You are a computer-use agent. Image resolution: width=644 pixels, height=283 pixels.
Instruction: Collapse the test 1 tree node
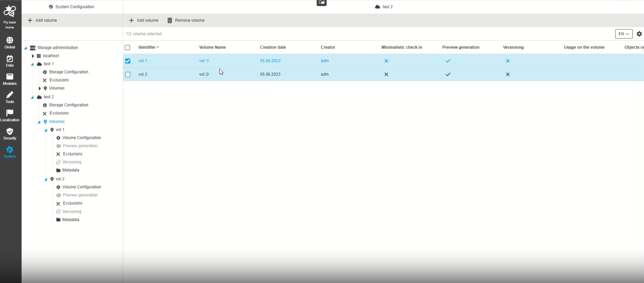(32, 65)
